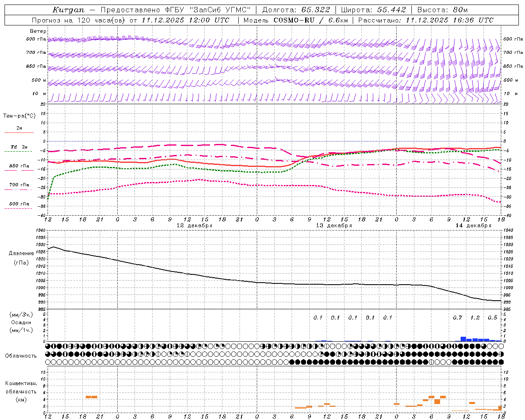Click the "Облачность" cloud cover label
Screen dimensions: 525x420
coord(21,356)
